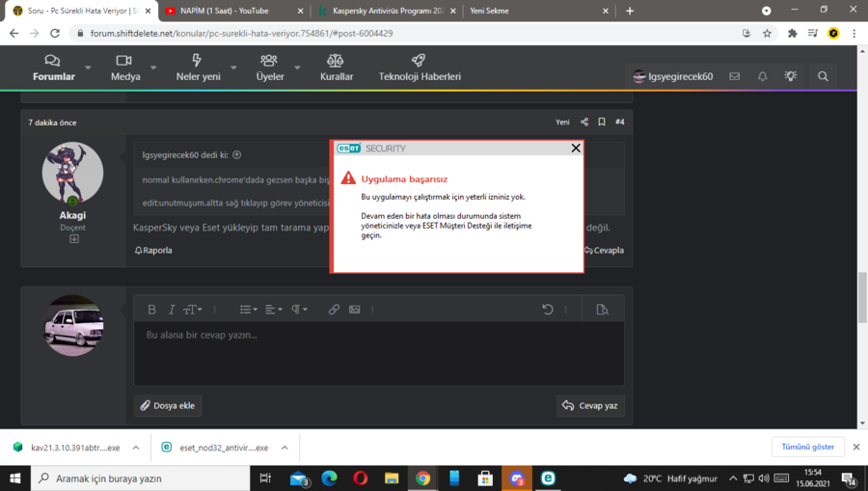
Task: Open the preview mode of reply editor
Action: point(602,310)
